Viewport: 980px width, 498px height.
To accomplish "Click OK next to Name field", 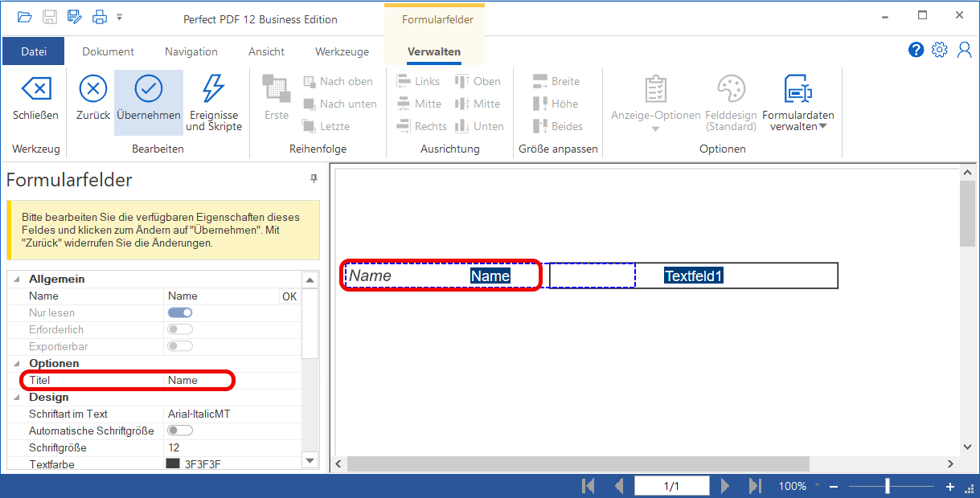I will click(x=289, y=296).
